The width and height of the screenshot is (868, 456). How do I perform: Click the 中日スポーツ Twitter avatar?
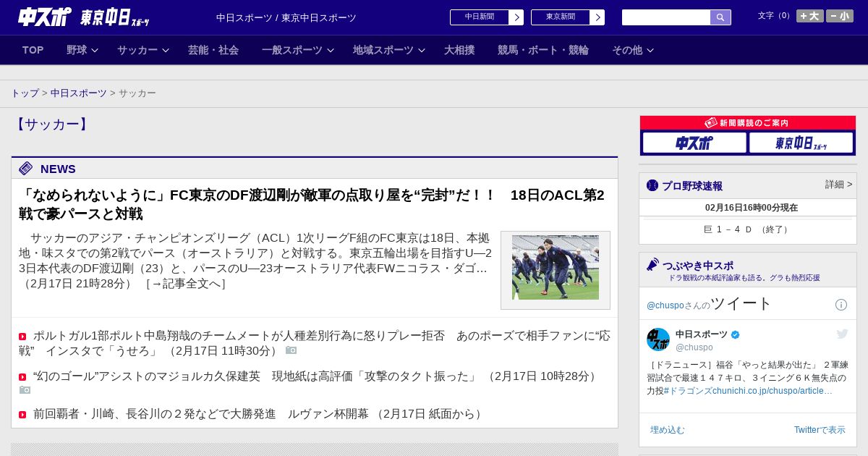pyautogui.click(x=658, y=339)
